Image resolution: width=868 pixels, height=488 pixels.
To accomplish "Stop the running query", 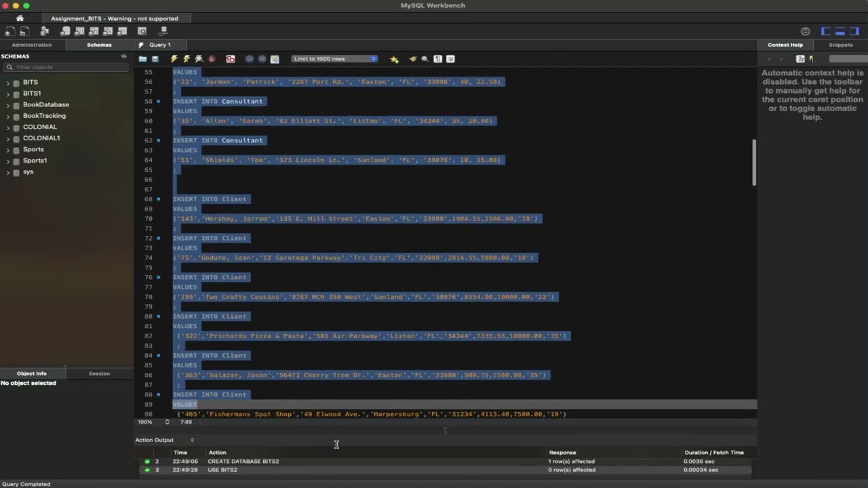I will click(x=212, y=59).
